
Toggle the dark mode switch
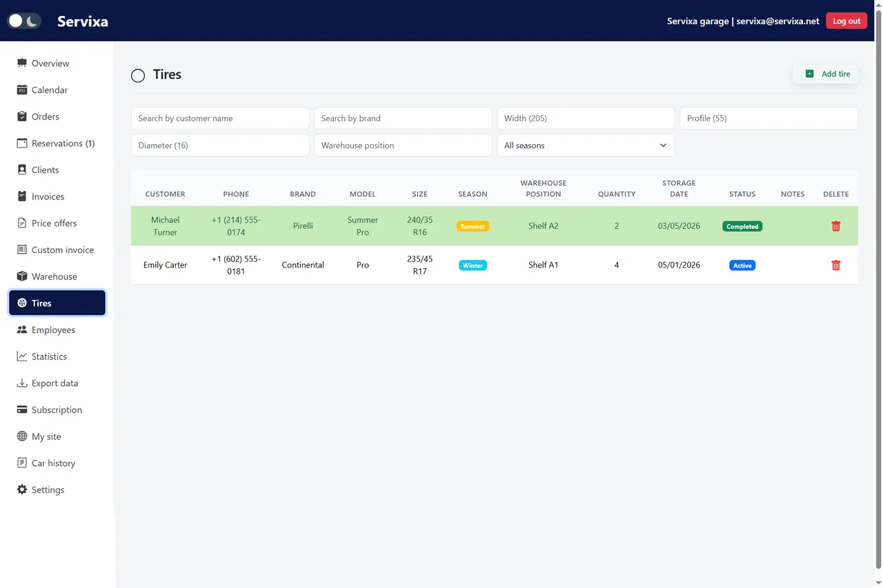[x=23, y=21]
